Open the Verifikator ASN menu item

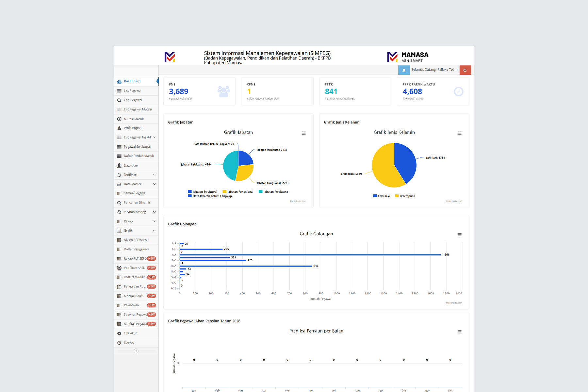(136, 268)
